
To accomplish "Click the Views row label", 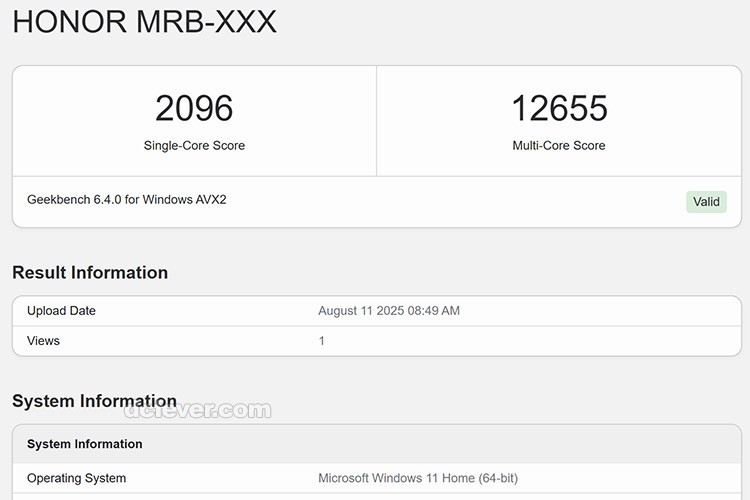I will [43, 341].
